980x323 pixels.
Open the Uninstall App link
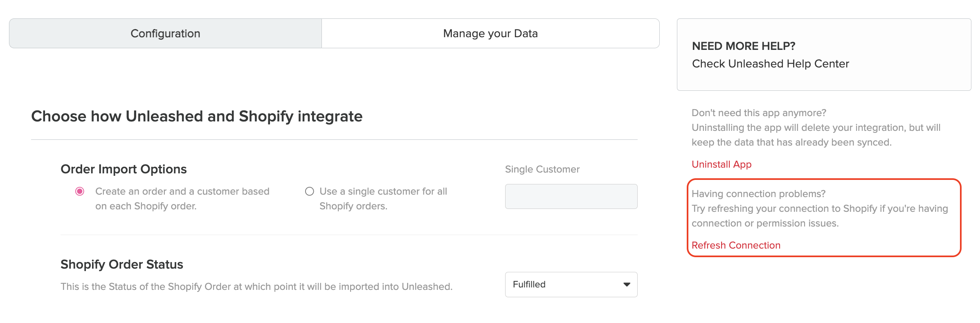click(x=721, y=164)
